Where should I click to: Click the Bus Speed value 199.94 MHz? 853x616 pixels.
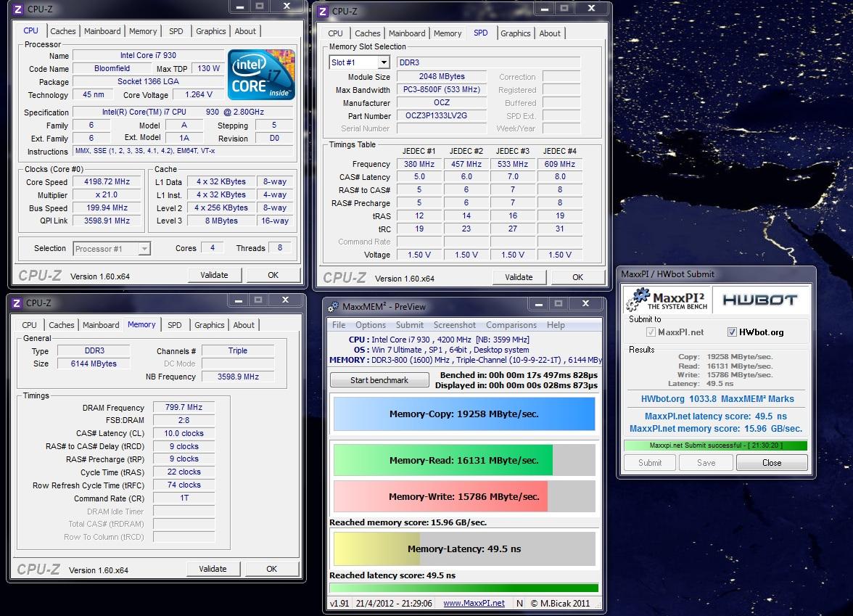[107, 208]
